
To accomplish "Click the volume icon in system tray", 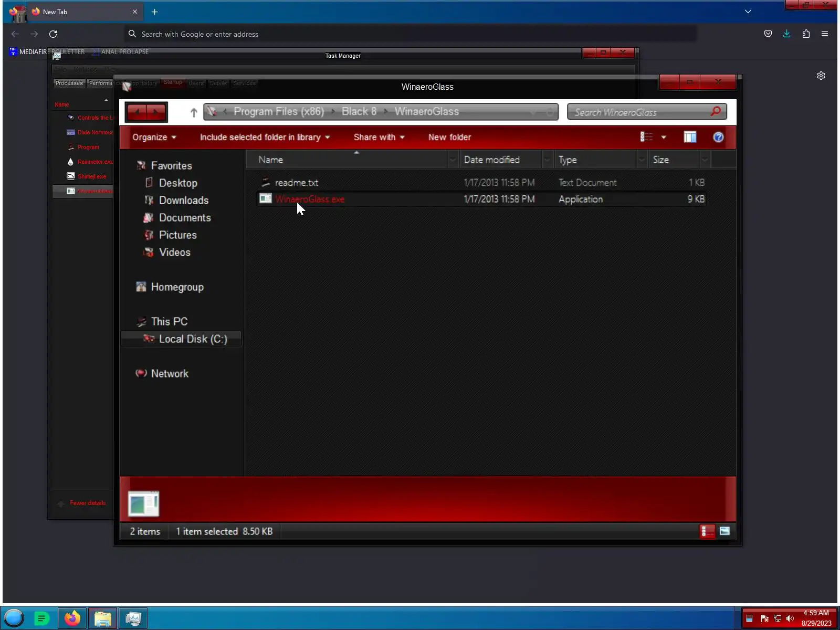I will coord(790,618).
